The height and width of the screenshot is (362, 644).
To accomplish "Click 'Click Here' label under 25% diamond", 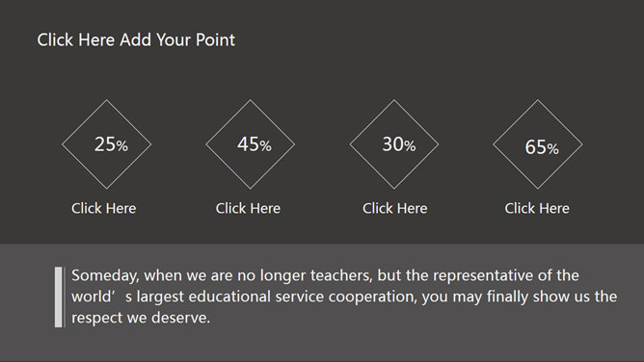I will (x=103, y=208).
